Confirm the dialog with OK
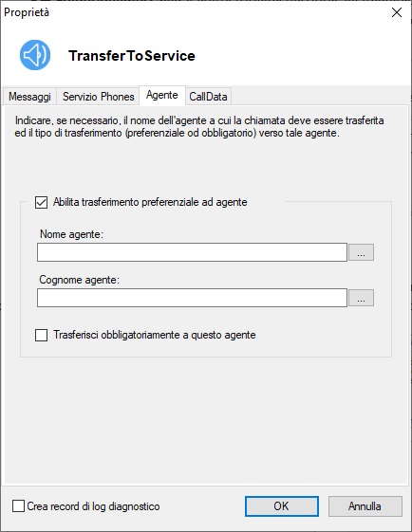This screenshot has height=532, width=412. [282, 506]
